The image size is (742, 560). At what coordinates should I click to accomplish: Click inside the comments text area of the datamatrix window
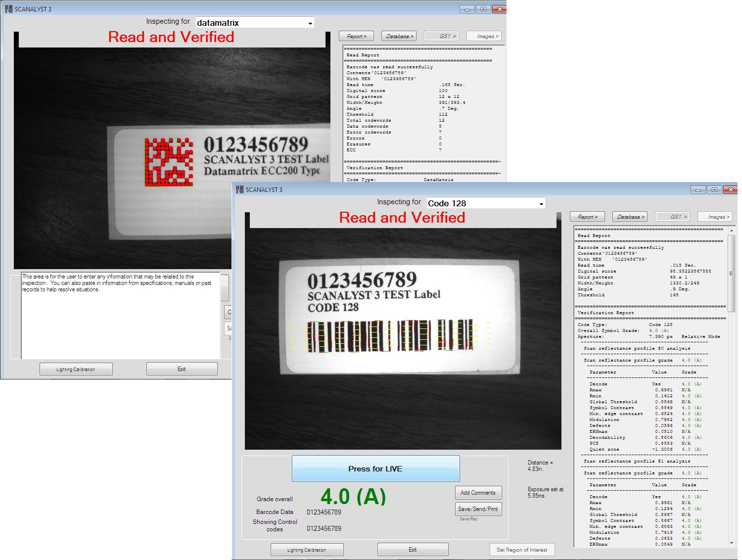coord(120,315)
